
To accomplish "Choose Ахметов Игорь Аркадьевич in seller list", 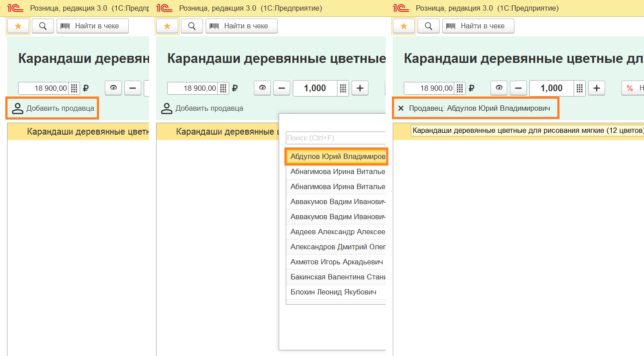I will pyautogui.click(x=336, y=262).
